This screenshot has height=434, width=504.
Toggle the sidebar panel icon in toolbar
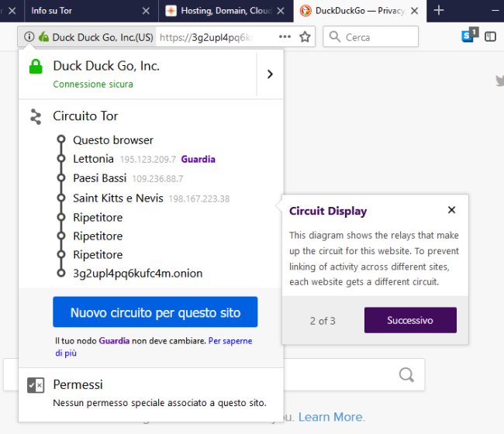(x=491, y=37)
